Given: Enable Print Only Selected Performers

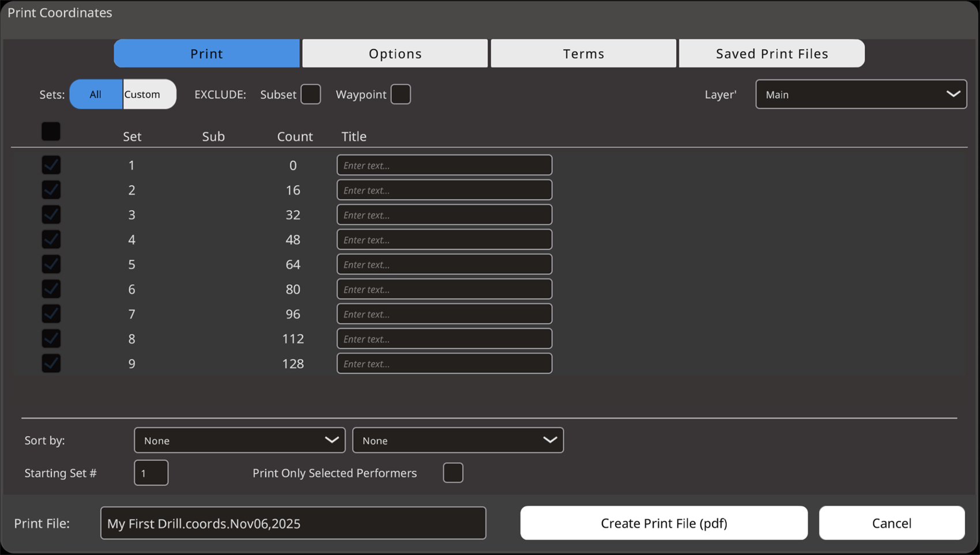Looking at the screenshot, I should 453,473.
